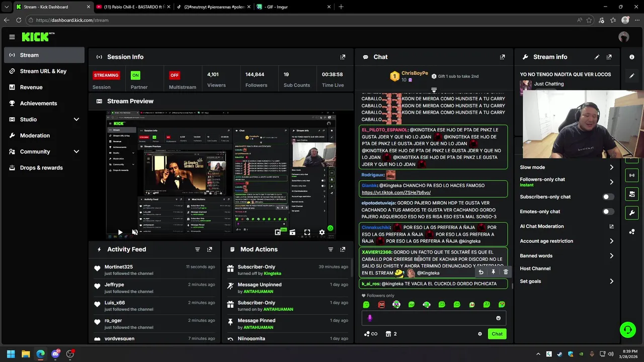Filter the Mod Actions list
The width and height of the screenshot is (644, 362).
[331, 249]
